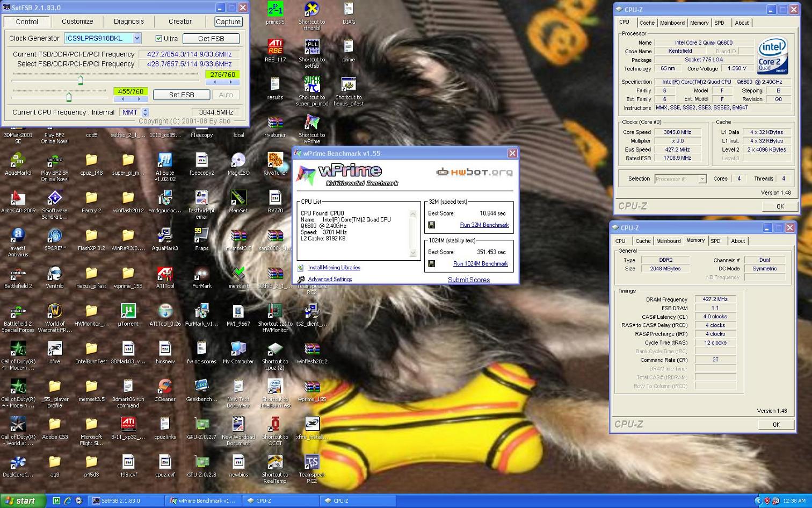Switch to SetFSB Creator tab
Viewport: 812px width, 508px height.
click(x=180, y=22)
